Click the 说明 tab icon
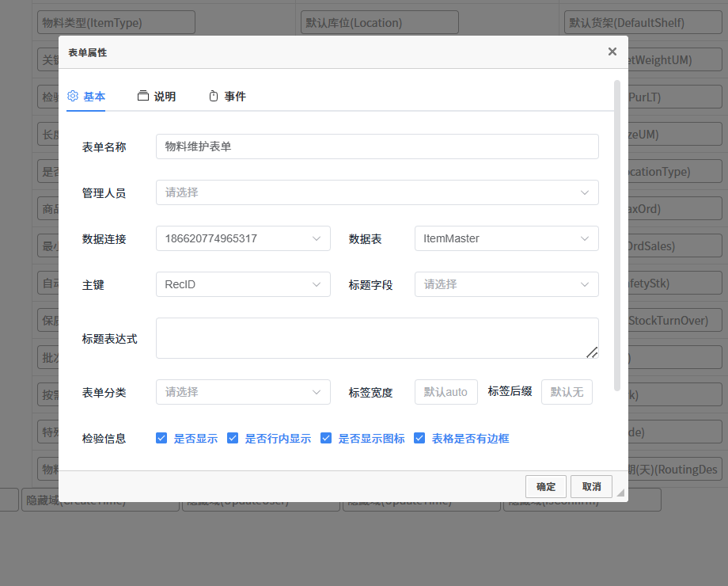The width and height of the screenshot is (728, 586). [143, 96]
